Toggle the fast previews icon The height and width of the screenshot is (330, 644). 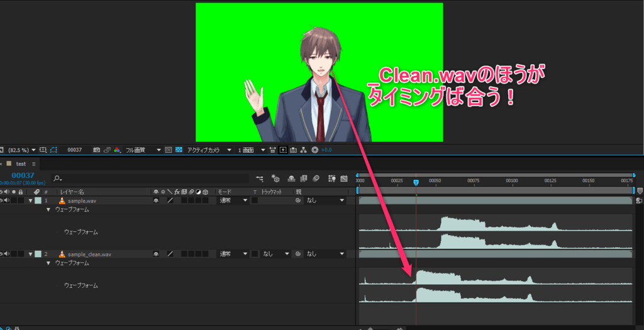[x=283, y=150]
